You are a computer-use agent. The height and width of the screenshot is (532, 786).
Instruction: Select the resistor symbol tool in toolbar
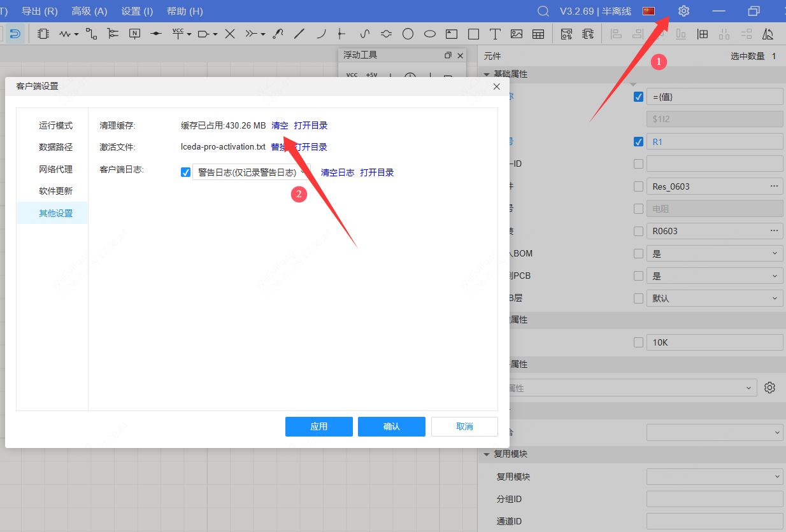click(x=66, y=34)
